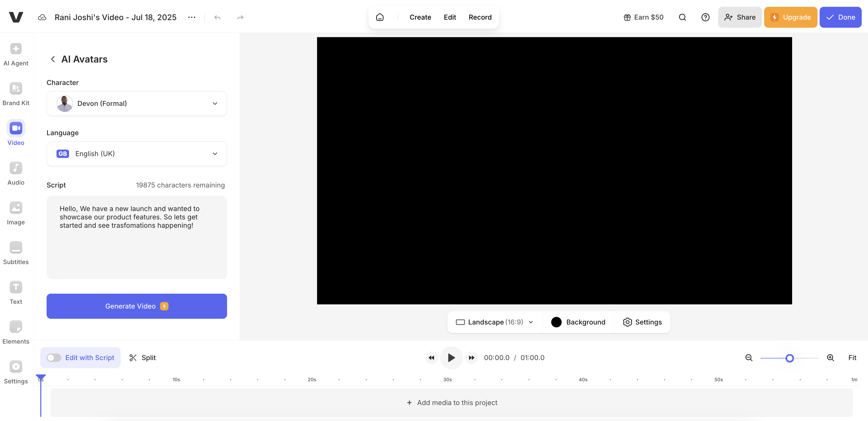Image resolution: width=868 pixels, height=421 pixels.
Task: Open the Brand Kit panel
Action: tap(16, 94)
